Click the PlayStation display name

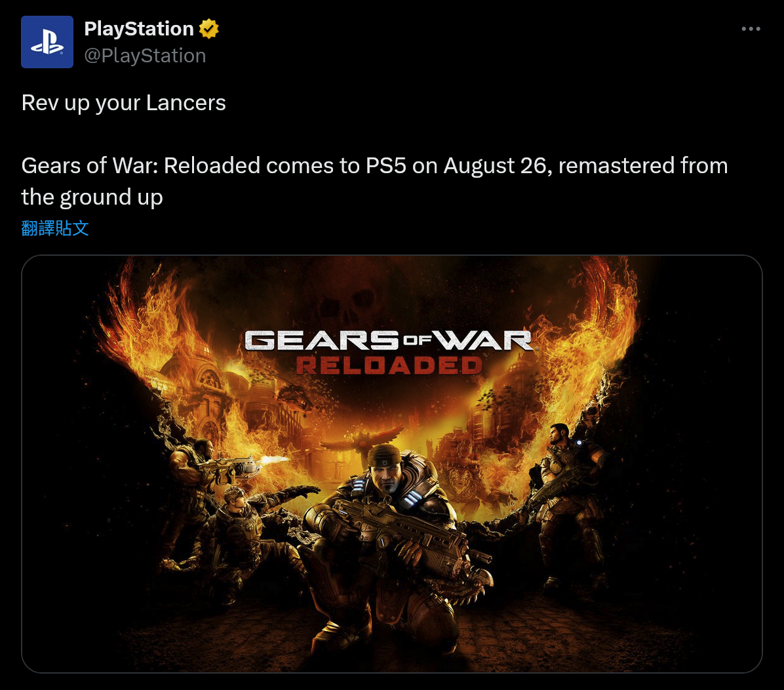[139, 28]
